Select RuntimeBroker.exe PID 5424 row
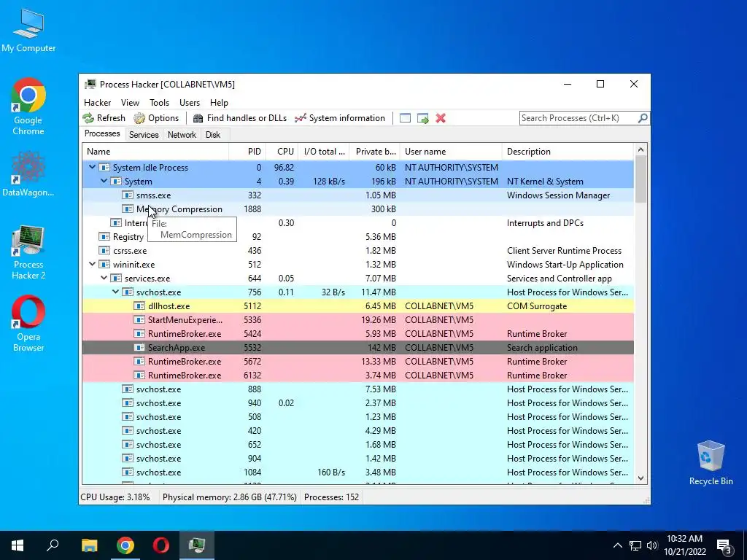Viewport: 747px width, 560px height. click(357, 334)
